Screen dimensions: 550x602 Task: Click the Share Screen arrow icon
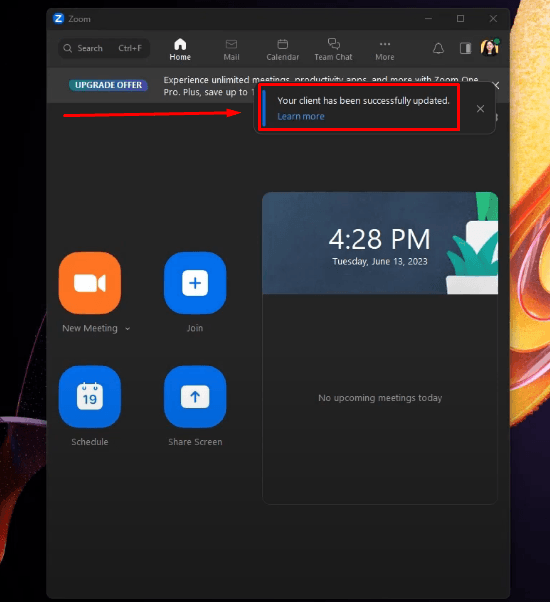(195, 397)
